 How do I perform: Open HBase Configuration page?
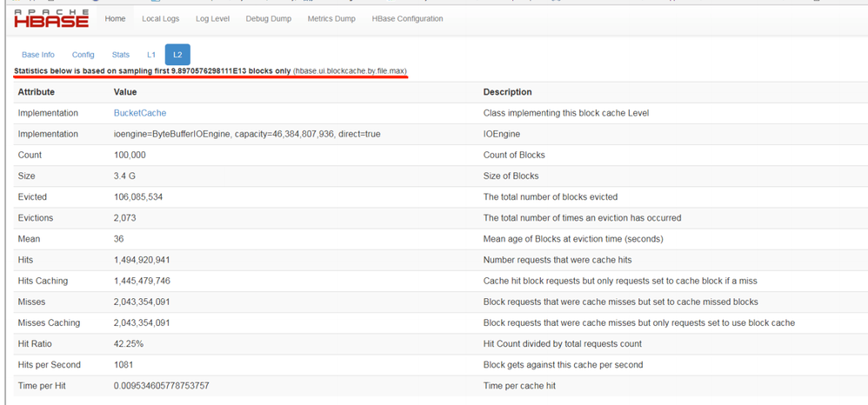click(407, 19)
